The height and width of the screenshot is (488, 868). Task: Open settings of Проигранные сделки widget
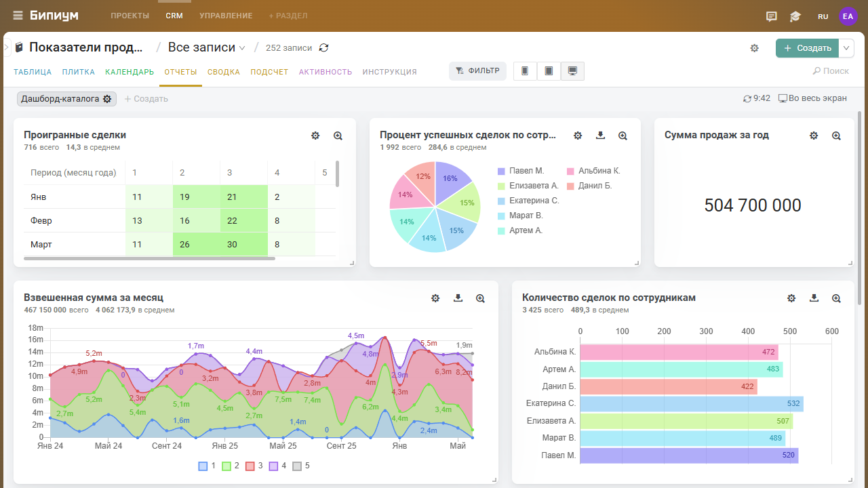pos(315,136)
